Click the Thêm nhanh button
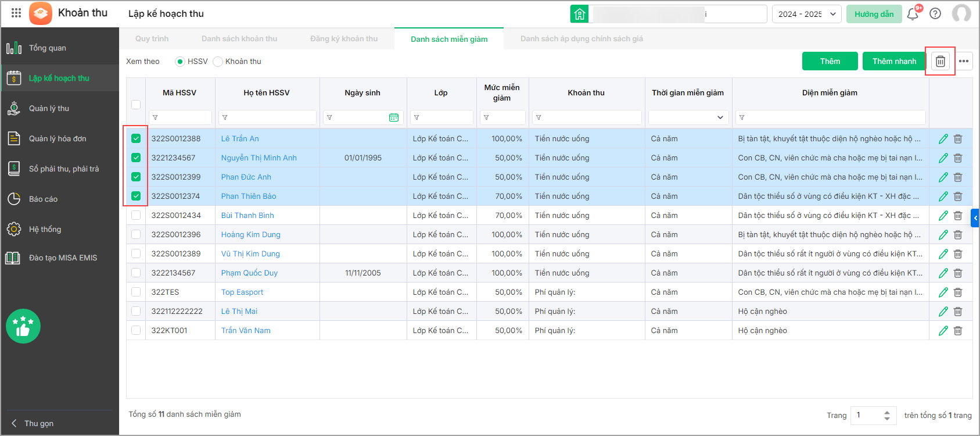 (894, 61)
